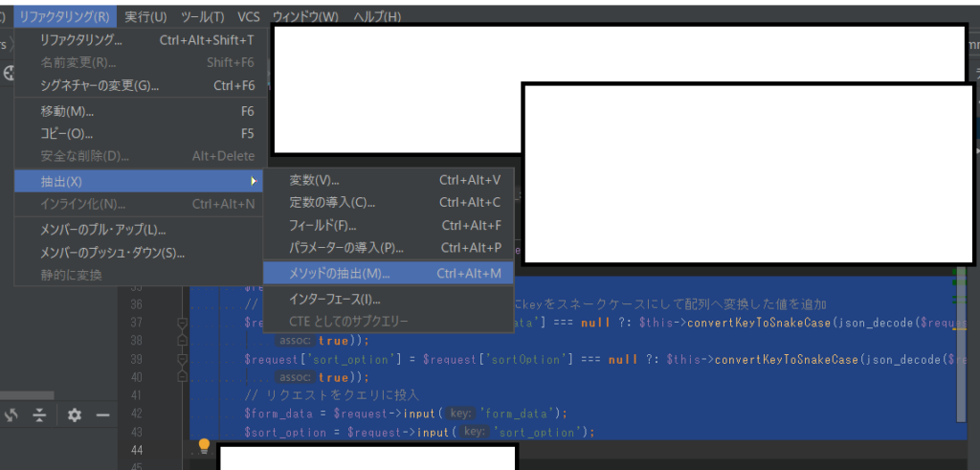Click the fold end marker at line 38
980x470 pixels.
[x=182, y=341]
